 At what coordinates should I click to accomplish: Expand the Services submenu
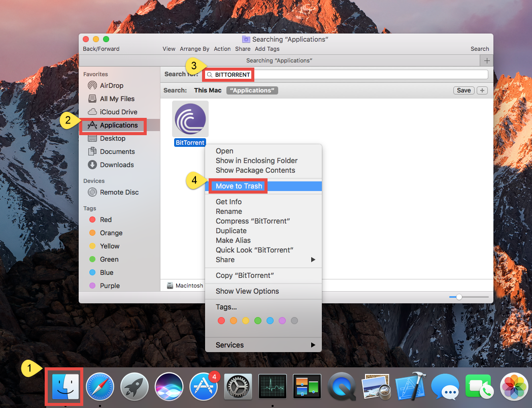pyautogui.click(x=229, y=344)
